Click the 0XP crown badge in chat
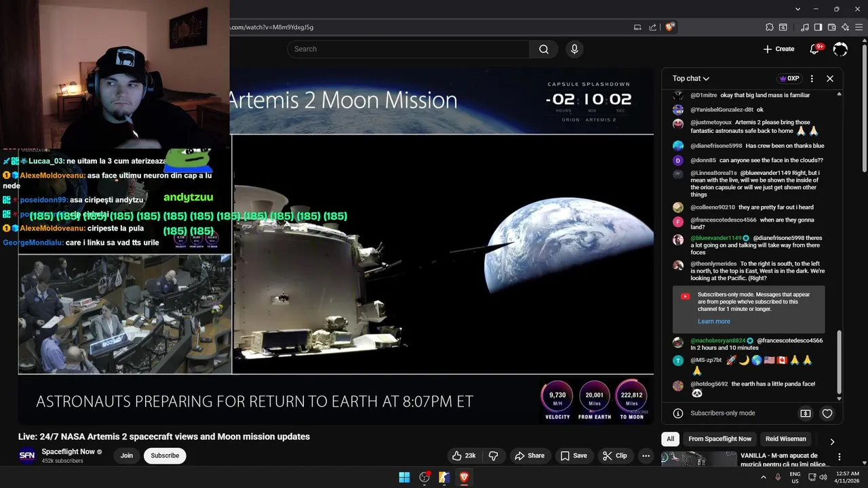The image size is (868, 488). coord(790,79)
